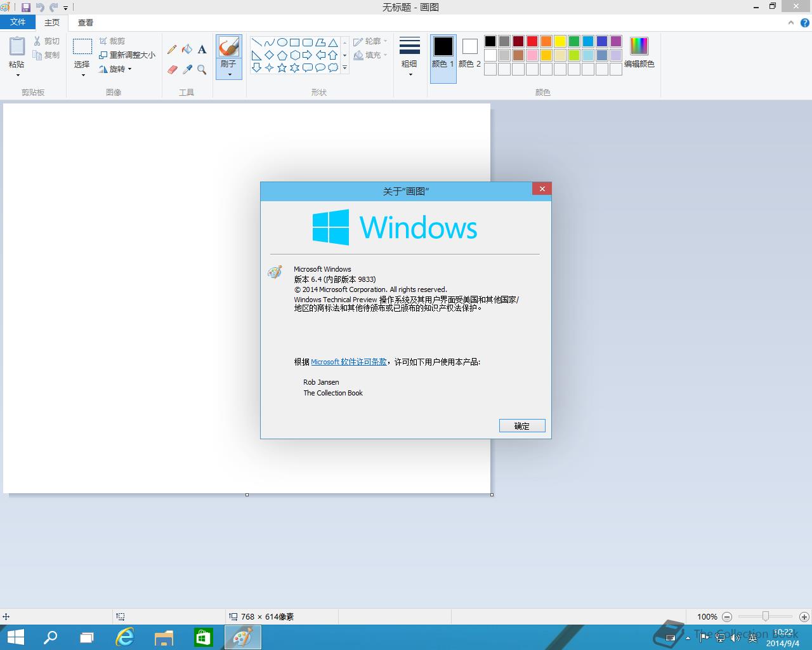Viewport: 812px width, 650px height.
Task: Pick the Triangle shape
Action: point(333,43)
